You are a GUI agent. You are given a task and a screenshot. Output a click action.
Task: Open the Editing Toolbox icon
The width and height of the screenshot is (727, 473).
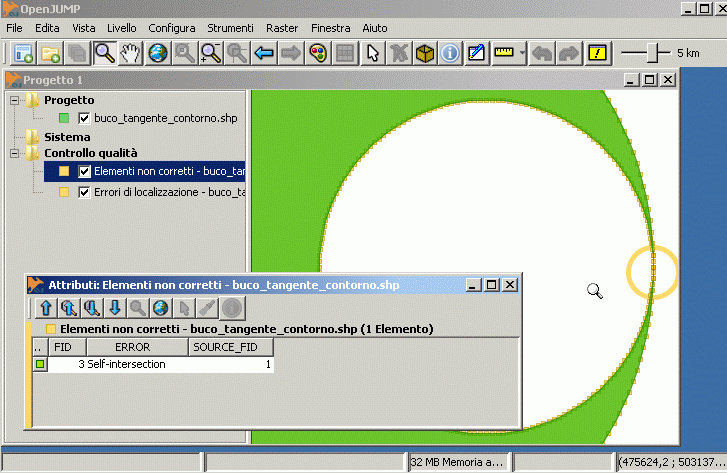click(x=477, y=53)
